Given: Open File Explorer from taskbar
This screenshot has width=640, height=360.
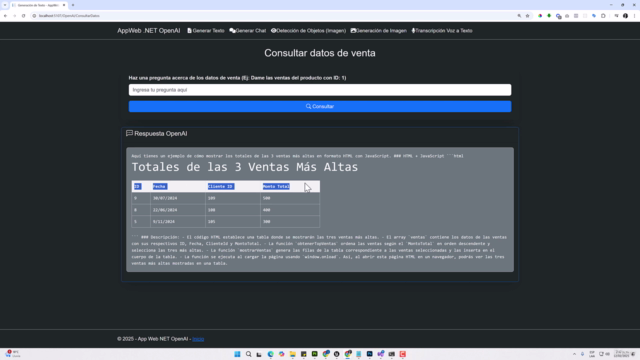Looking at the screenshot, I should tap(292, 354).
